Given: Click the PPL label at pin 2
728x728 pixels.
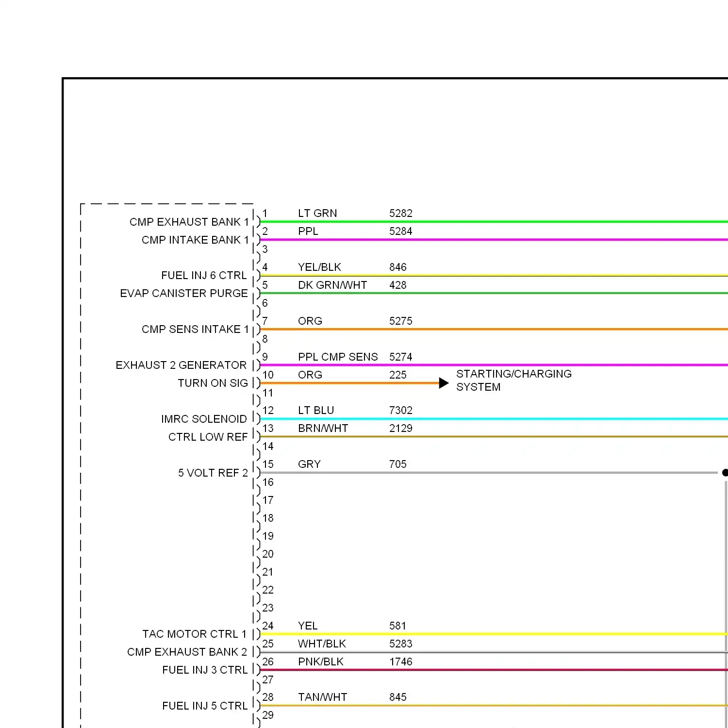Looking at the screenshot, I should pyautogui.click(x=308, y=231).
